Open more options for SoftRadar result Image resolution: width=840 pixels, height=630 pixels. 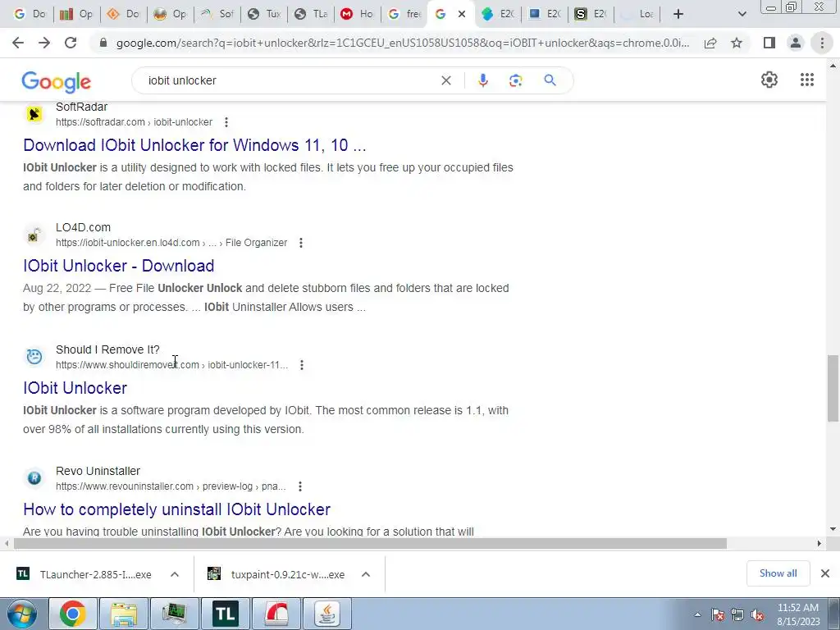[226, 122]
